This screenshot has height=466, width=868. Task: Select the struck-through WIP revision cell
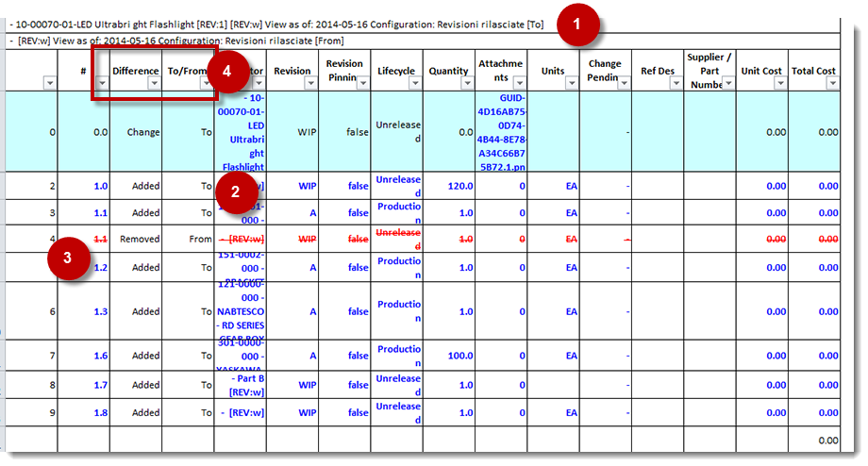point(292,239)
